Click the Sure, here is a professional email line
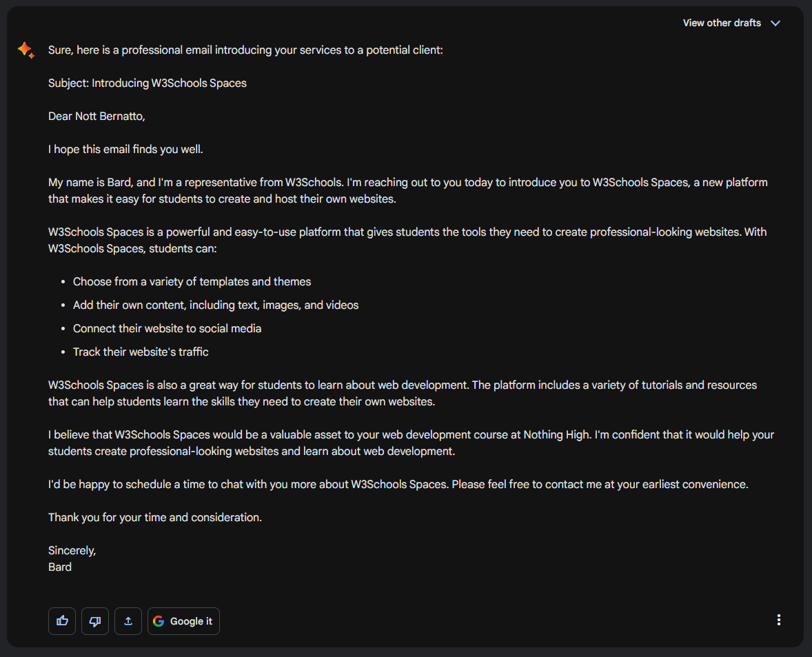This screenshot has height=657, width=812. (x=245, y=50)
